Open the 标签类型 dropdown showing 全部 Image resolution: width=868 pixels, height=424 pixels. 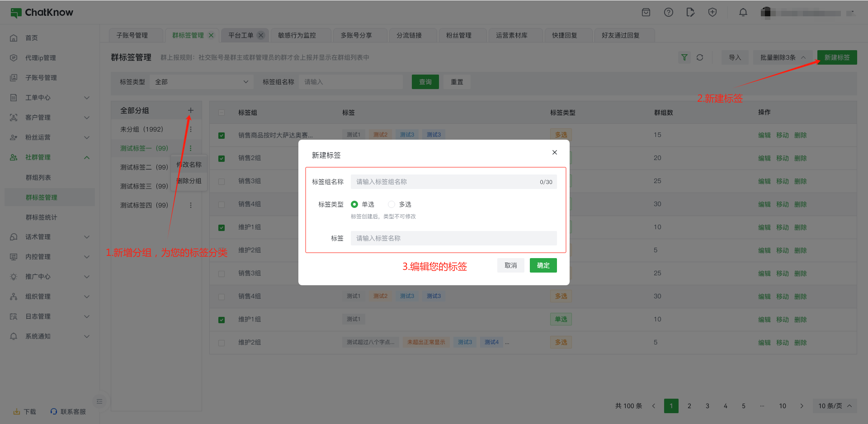pos(201,82)
